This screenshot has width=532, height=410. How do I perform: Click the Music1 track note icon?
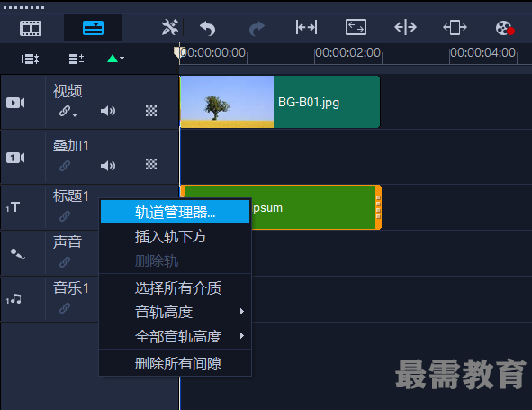(14, 299)
